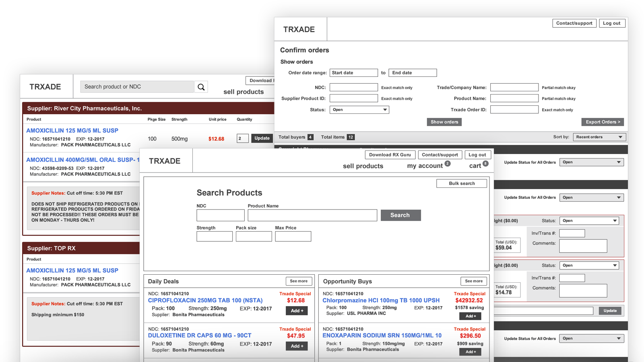Open AMOXICILLIN 125 MG/5 ML SUSP under TOP RX

click(x=72, y=271)
